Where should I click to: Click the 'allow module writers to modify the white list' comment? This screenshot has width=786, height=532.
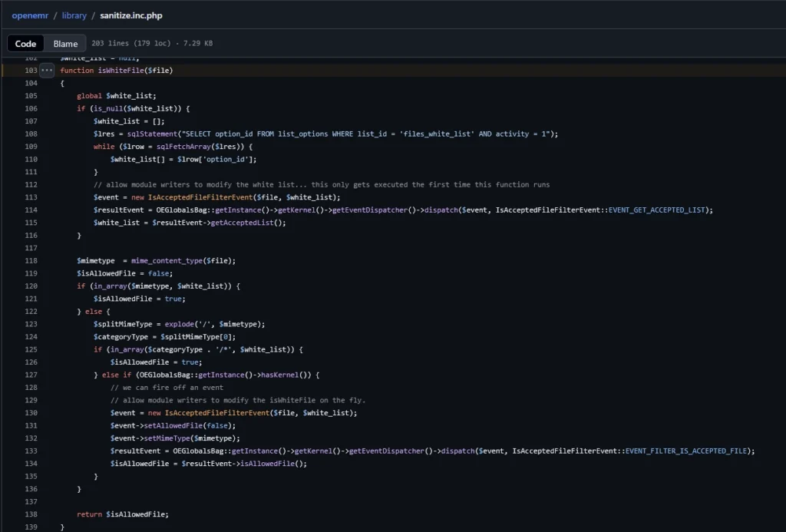coord(322,184)
